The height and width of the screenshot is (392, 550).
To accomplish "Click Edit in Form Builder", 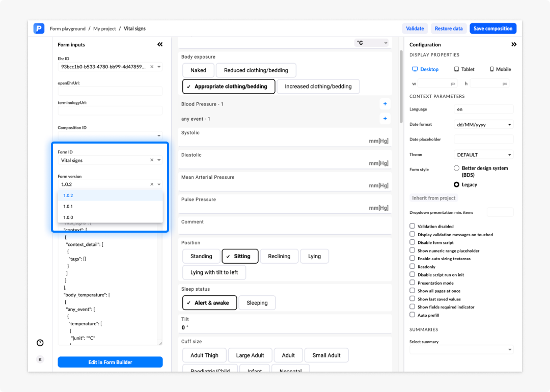I will pos(110,362).
